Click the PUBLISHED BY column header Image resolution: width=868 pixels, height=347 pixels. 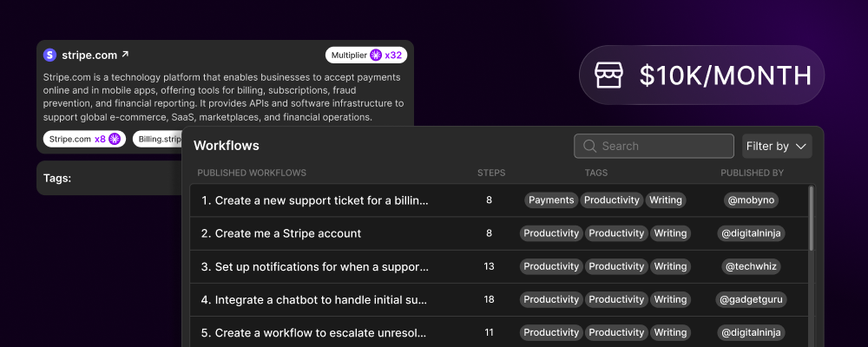coord(752,173)
